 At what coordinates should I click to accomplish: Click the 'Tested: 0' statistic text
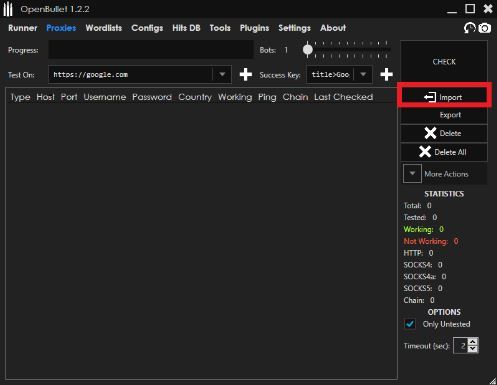(420, 217)
